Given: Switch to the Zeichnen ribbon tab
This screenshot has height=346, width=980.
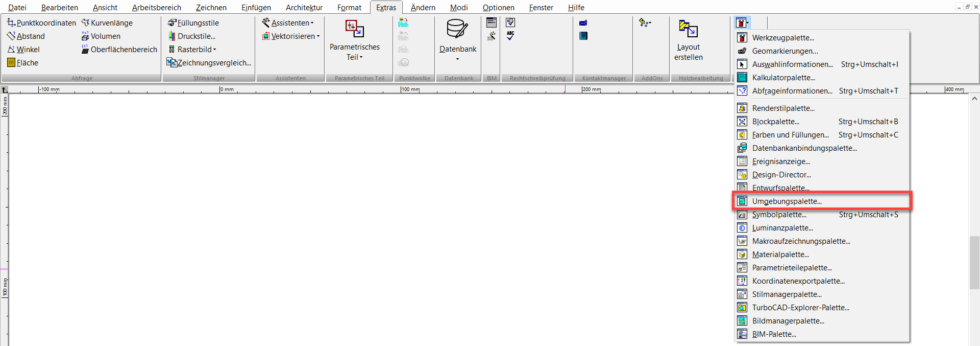Looking at the screenshot, I should [211, 8].
